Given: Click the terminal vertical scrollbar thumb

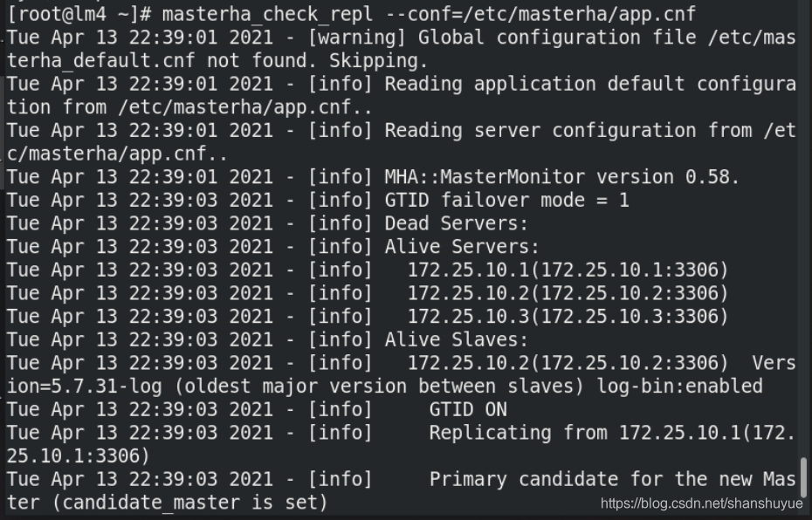Looking at the screenshot, I should pyautogui.click(x=804, y=476).
